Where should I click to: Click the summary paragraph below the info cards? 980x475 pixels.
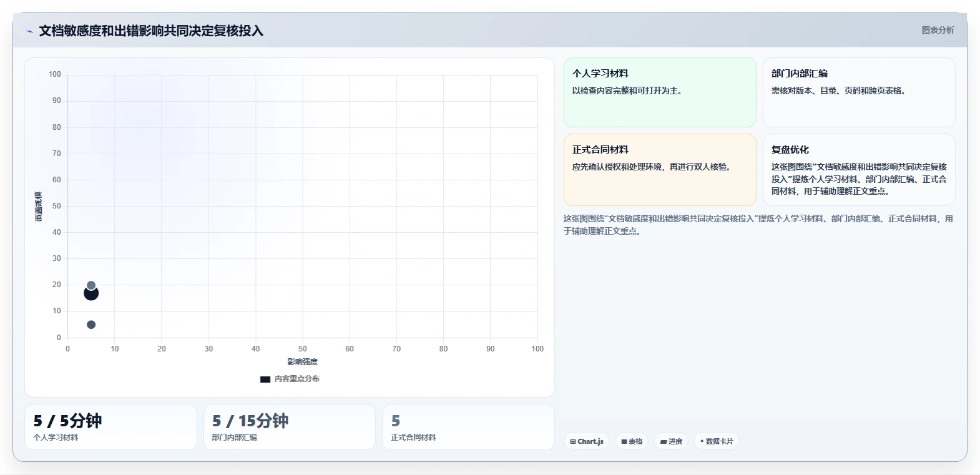tap(758, 225)
